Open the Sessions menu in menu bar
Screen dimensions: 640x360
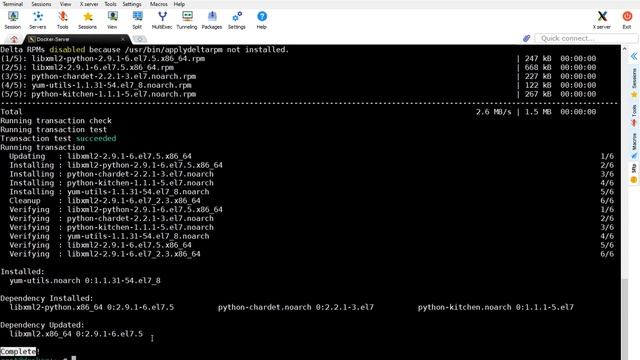tap(41, 4)
